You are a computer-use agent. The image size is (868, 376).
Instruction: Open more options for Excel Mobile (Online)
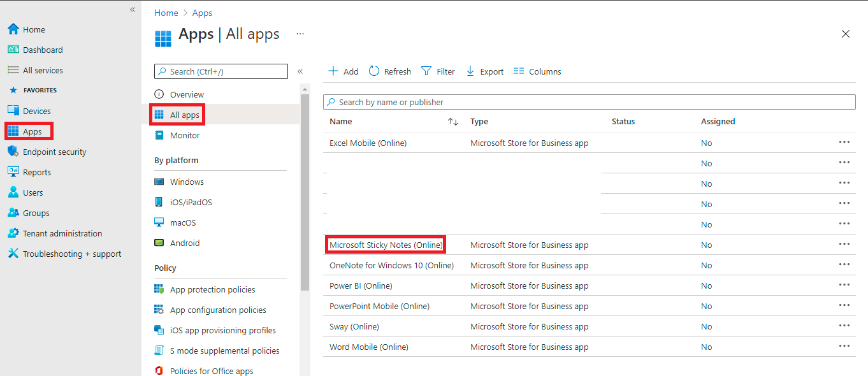tap(844, 142)
